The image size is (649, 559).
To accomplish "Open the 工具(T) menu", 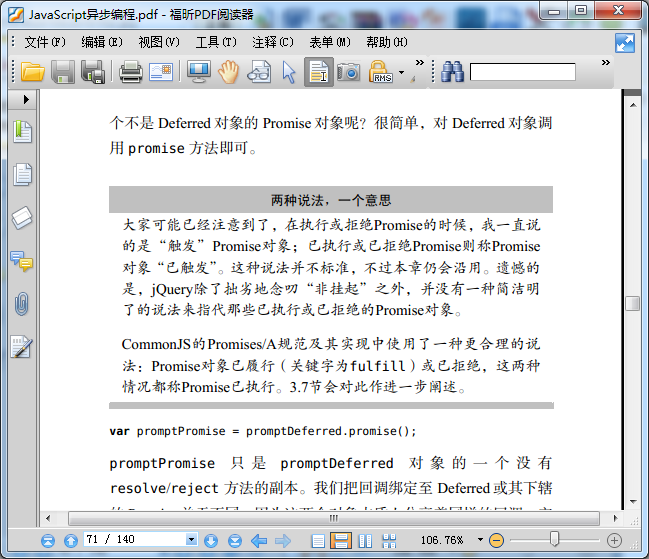I will (216, 42).
